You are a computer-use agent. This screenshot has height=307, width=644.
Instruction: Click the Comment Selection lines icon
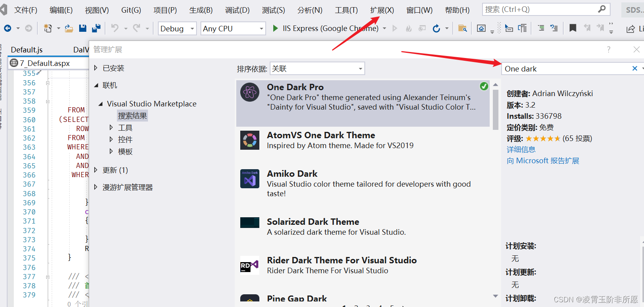point(541,28)
